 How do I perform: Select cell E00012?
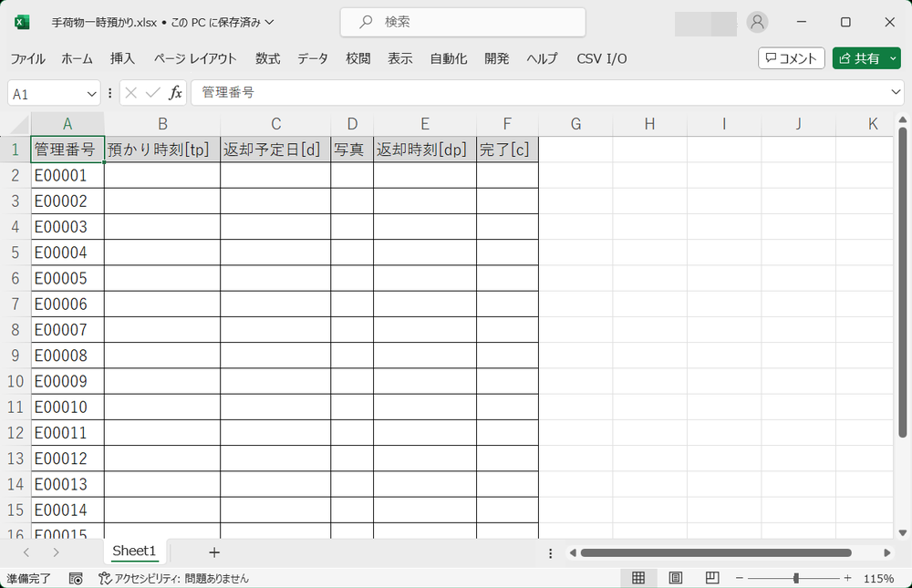pos(67,459)
